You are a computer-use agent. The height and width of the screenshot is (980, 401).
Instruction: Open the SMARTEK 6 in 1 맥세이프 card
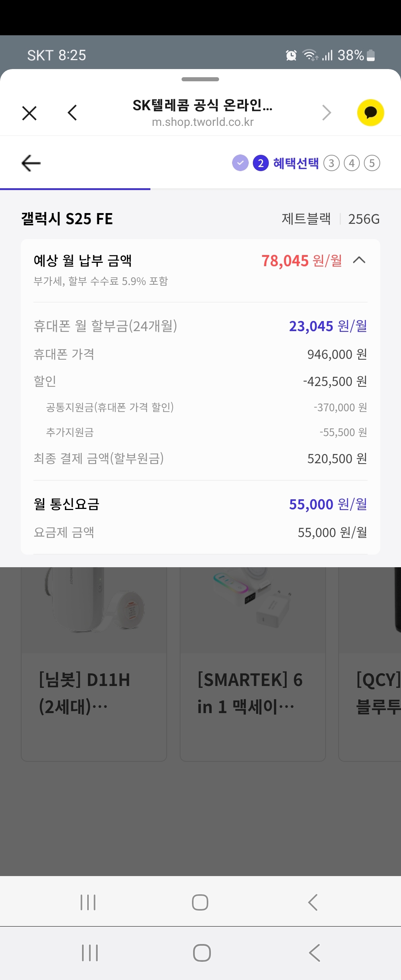[252, 663]
